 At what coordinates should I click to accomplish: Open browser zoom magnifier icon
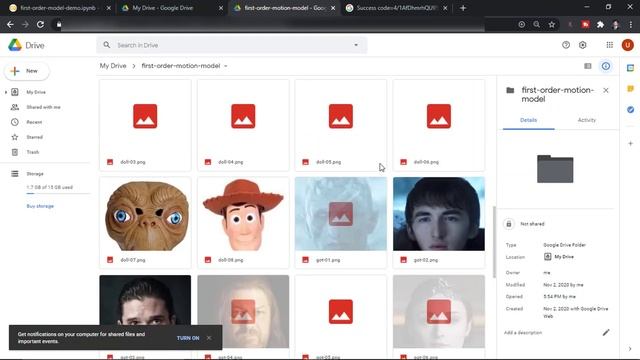536,24
